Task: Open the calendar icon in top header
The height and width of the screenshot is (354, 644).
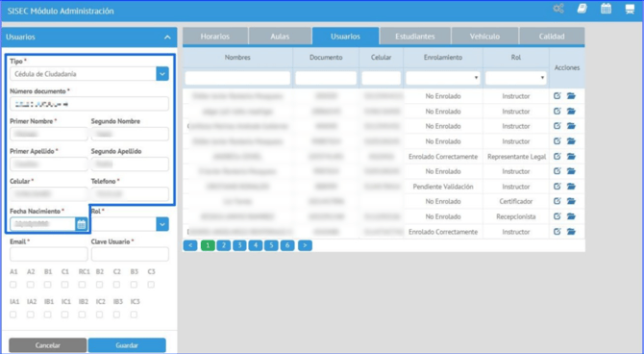Action: (x=606, y=9)
